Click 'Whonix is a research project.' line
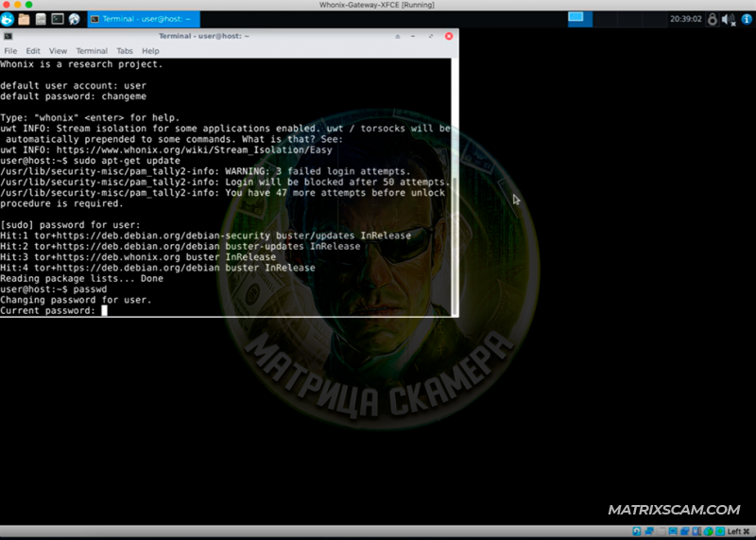 coord(81,64)
